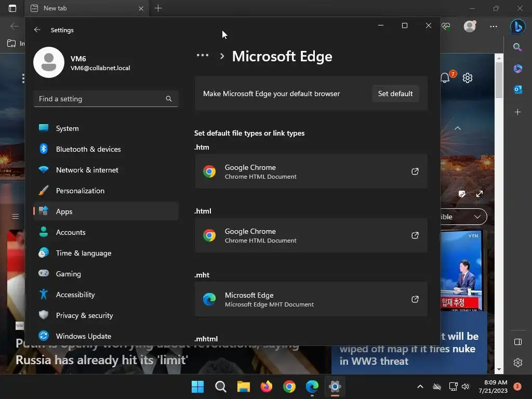Viewport: 532px width, 399px height.
Task: Open Bluetooth & devices category
Action: (106, 149)
